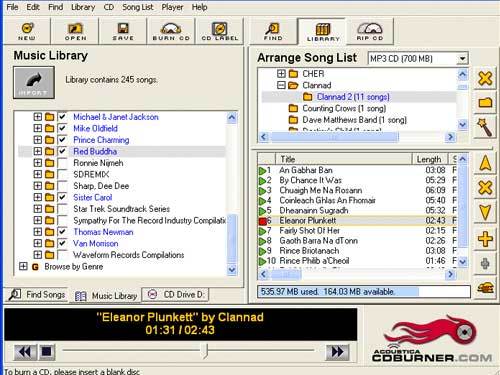Image resolution: width=500 pixels, height=375 pixels.
Task: Uncheck the Prince Charming checkbox
Action: (x=62, y=140)
